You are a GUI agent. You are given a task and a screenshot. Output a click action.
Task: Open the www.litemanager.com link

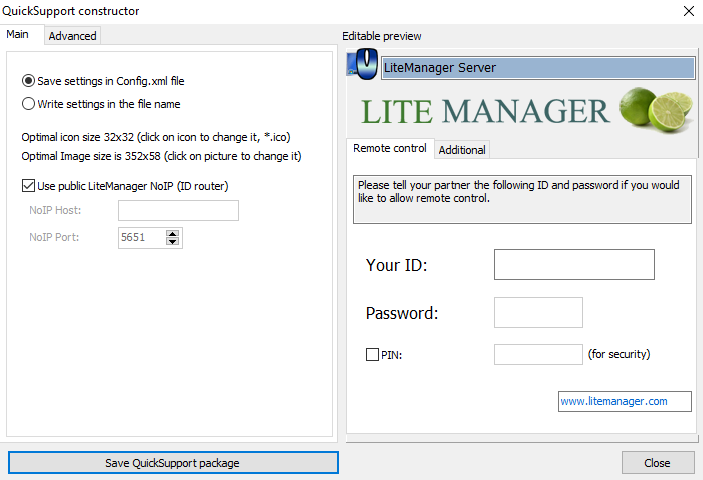coord(625,401)
